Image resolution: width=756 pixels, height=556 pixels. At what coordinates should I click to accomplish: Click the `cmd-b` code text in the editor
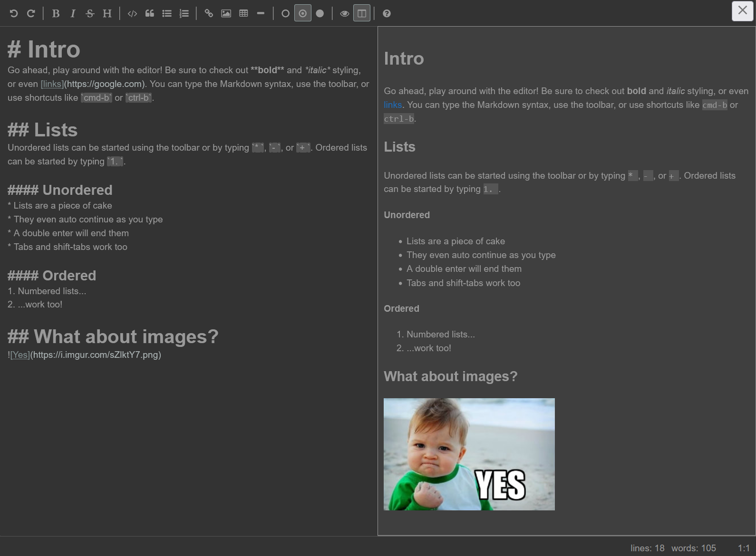[97, 98]
